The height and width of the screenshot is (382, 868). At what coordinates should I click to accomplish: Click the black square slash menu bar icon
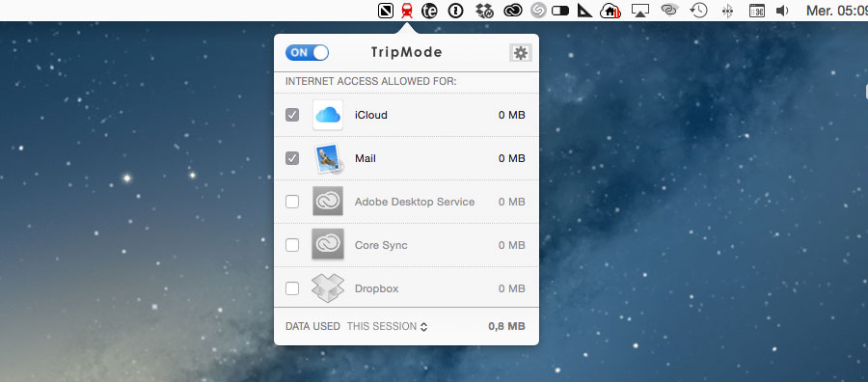385,11
